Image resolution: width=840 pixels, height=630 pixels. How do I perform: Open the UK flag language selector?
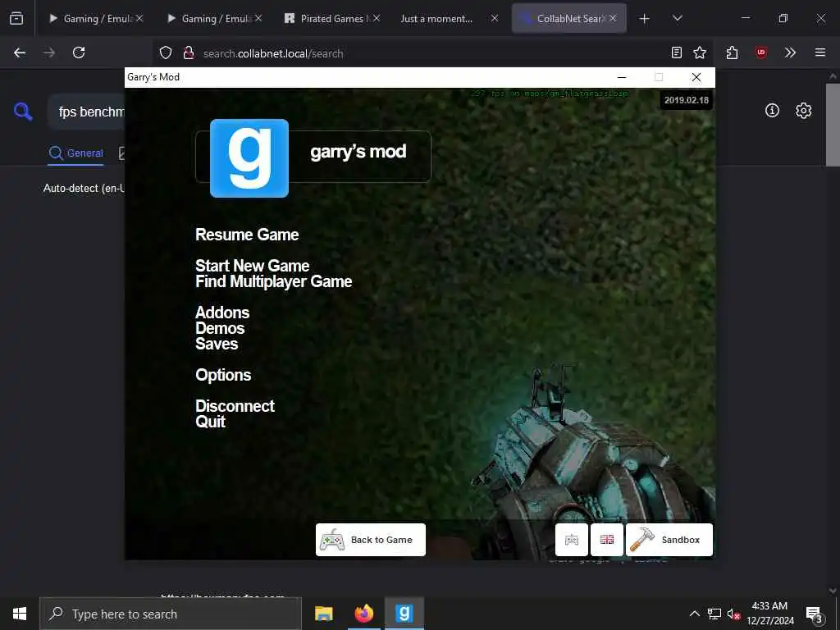click(x=606, y=540)
